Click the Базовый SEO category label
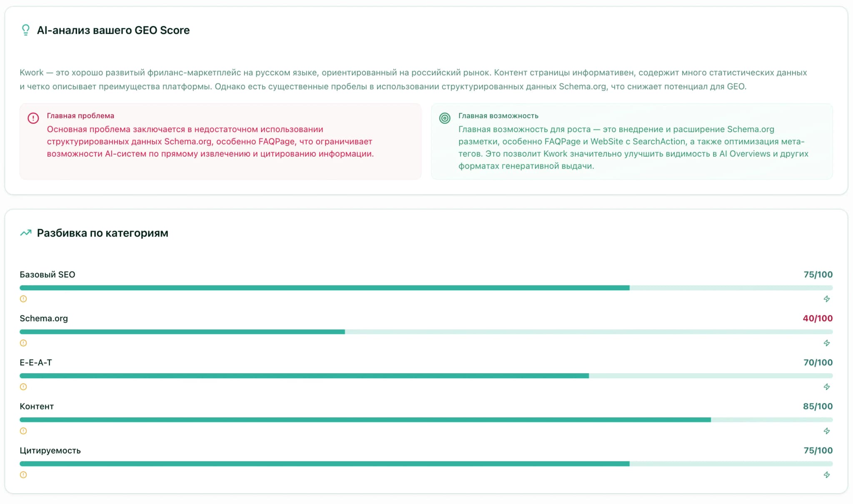The image size is (853, 504). pos(47,274)
